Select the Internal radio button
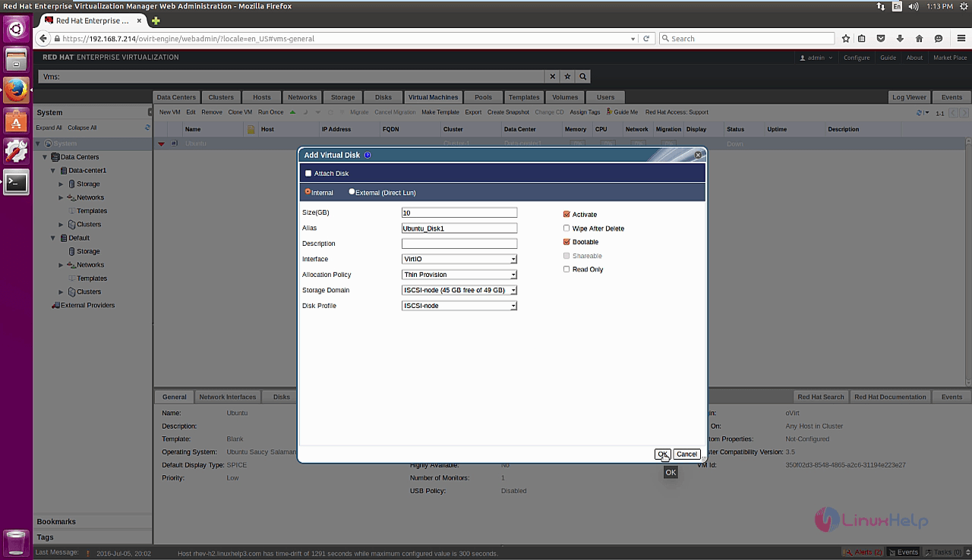 tap(308, 192)
